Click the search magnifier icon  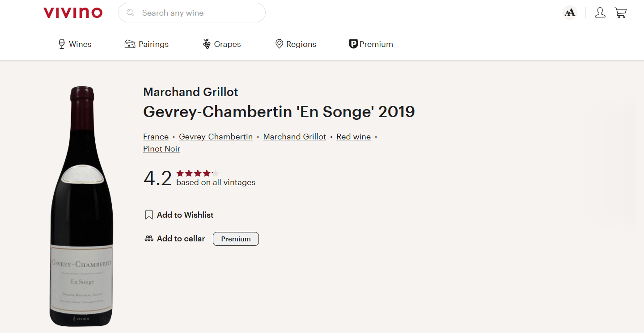click(131, 13)
